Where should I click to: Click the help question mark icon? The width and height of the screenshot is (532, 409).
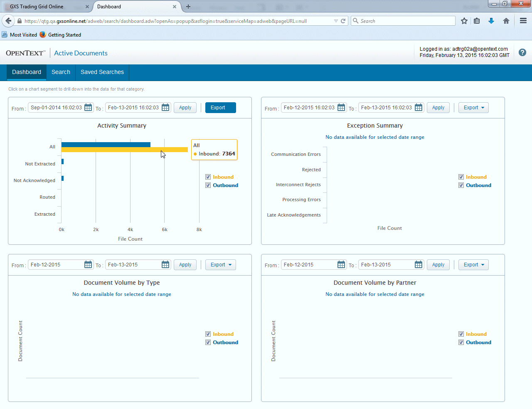pyautogui.click(x=522, y=52)
